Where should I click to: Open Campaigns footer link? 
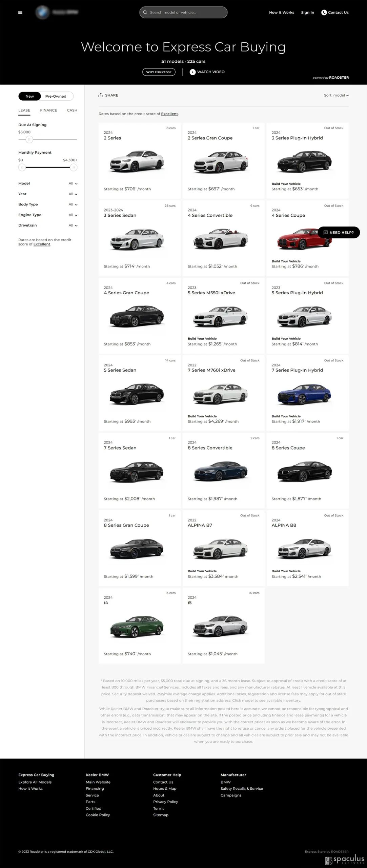click(231, 795)
